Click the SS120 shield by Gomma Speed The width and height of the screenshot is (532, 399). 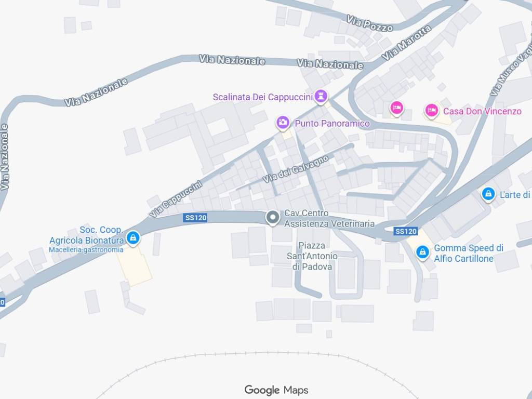tap(406, 231)
